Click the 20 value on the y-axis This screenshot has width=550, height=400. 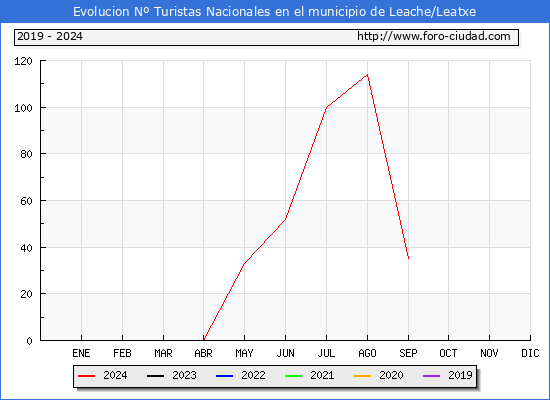pyautogui.click(x=26, y=294)
